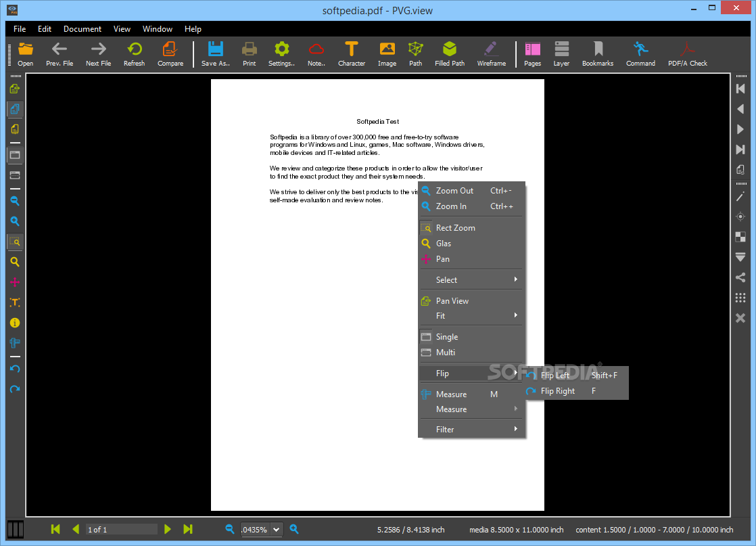Choose Zoom In in context menu
Screen dimensions: 756x546
(x=471, y=206)
